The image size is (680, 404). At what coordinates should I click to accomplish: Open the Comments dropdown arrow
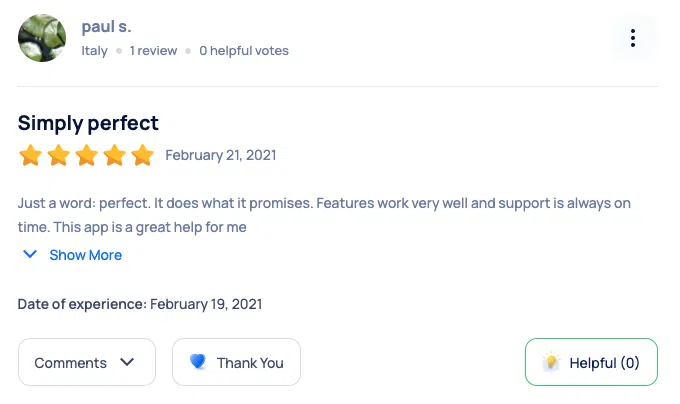[x=127, y=362]
